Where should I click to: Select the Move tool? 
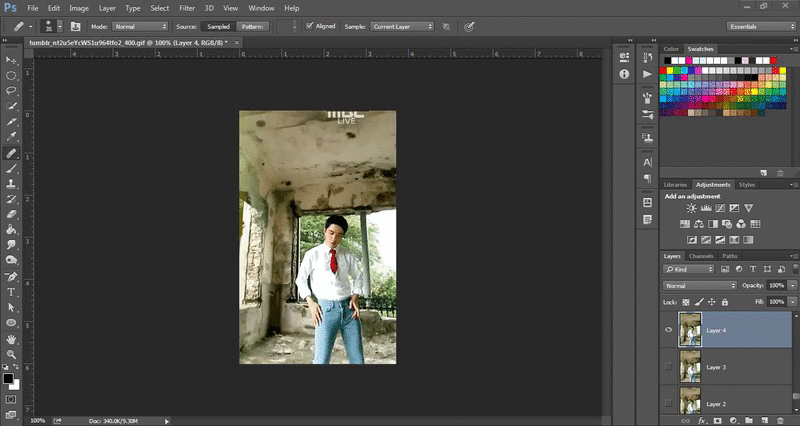(11, 60)
